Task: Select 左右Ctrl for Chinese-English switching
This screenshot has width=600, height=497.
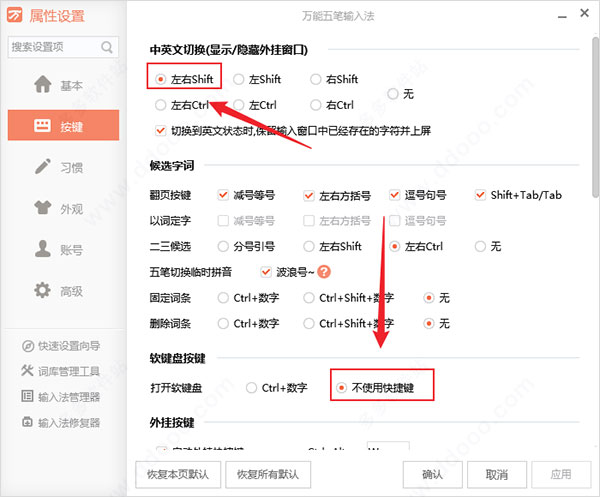Action: pos(160,105)
